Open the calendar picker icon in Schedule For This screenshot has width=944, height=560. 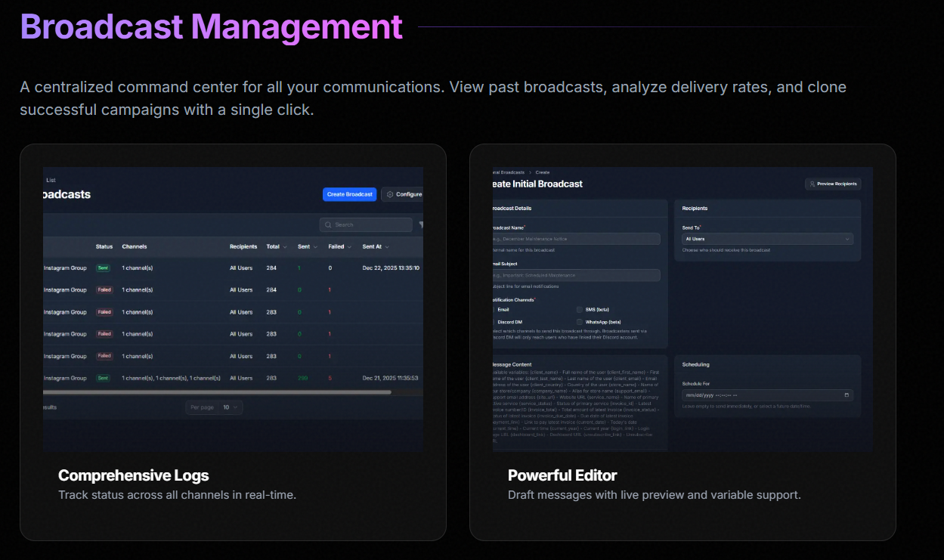point(847,395)
